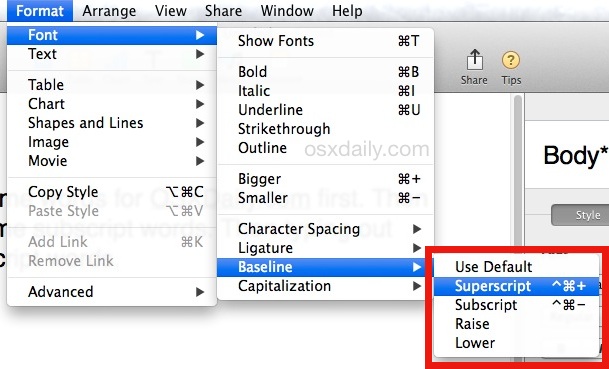Click the document vertical scrollbar
This screenshot has height=369, width=609.
click(518, 171)
